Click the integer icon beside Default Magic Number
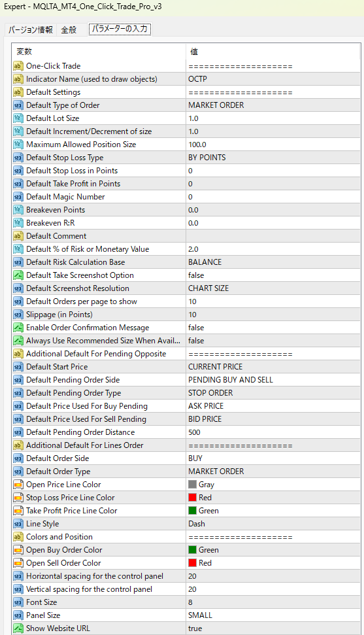The image size is (364, 635). pos(18,197)
